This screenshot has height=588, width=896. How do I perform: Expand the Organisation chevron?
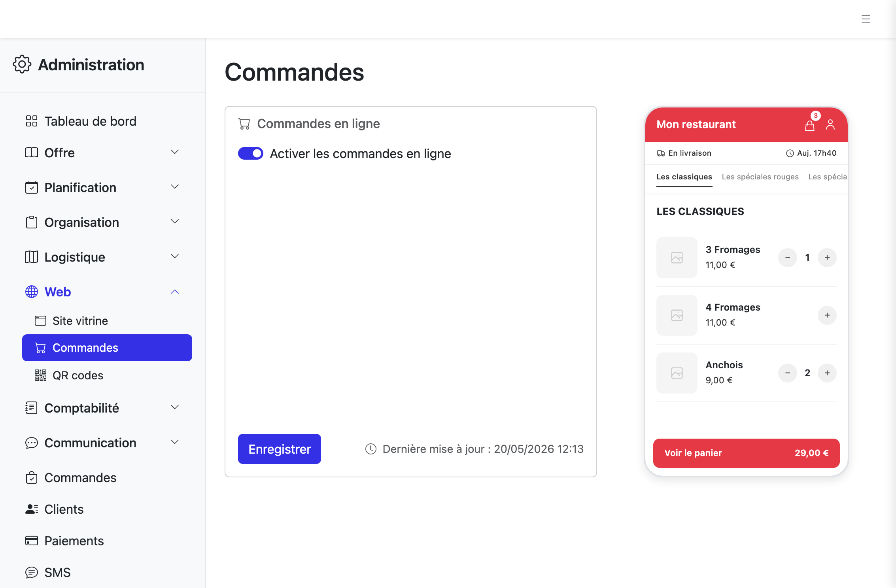point(175,222)
